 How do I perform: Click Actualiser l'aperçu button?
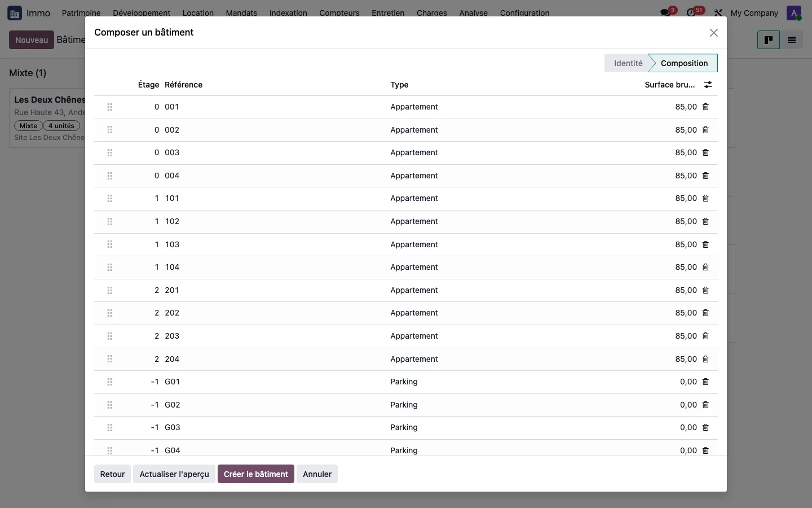click(174, 474)
